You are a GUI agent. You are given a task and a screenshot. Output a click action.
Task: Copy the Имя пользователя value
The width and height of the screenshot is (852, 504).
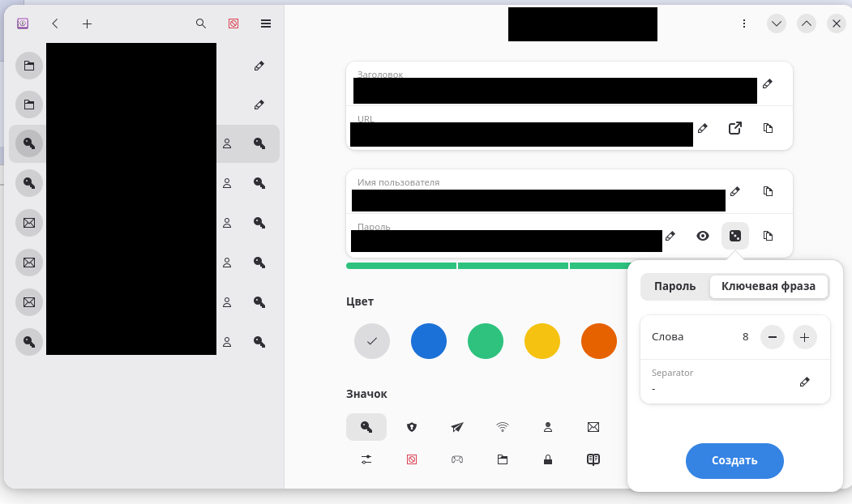768,191
